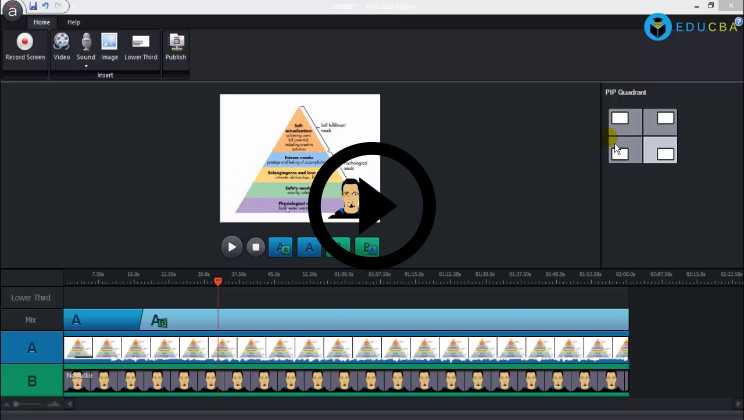
Task: Select the top-right PIP quadrant
Action: click(665, 119)
